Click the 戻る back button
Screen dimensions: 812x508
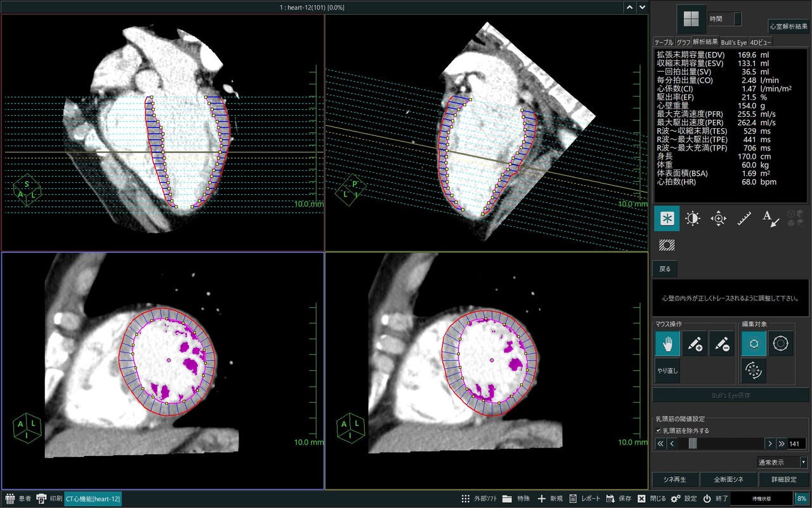[x=665, y=269]
